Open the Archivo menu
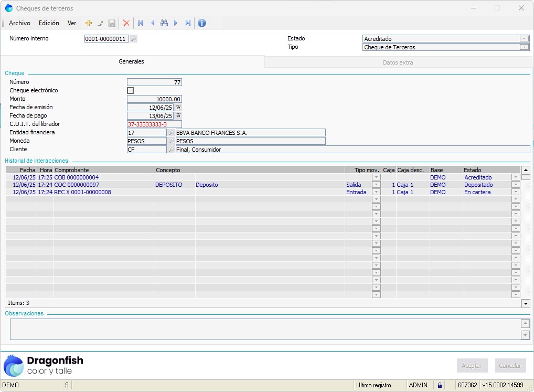This screenshot has height=392, width=534. coord(20,23)
